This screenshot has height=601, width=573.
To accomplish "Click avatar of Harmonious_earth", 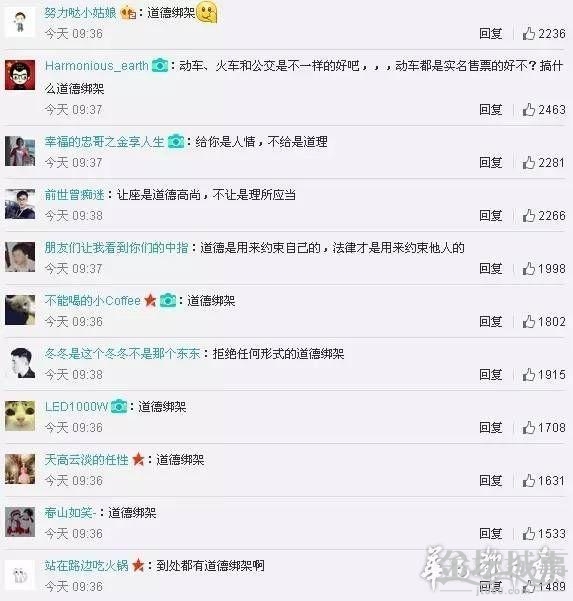I will tap(20, 75).
